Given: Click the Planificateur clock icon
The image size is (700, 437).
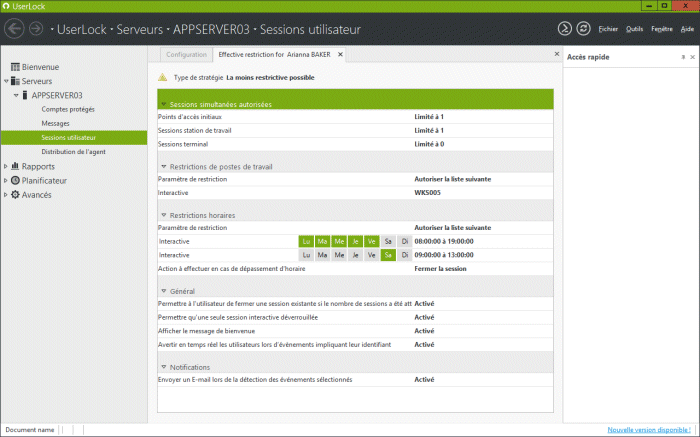Looking at the screenshot, I should [x=15, y=180].
